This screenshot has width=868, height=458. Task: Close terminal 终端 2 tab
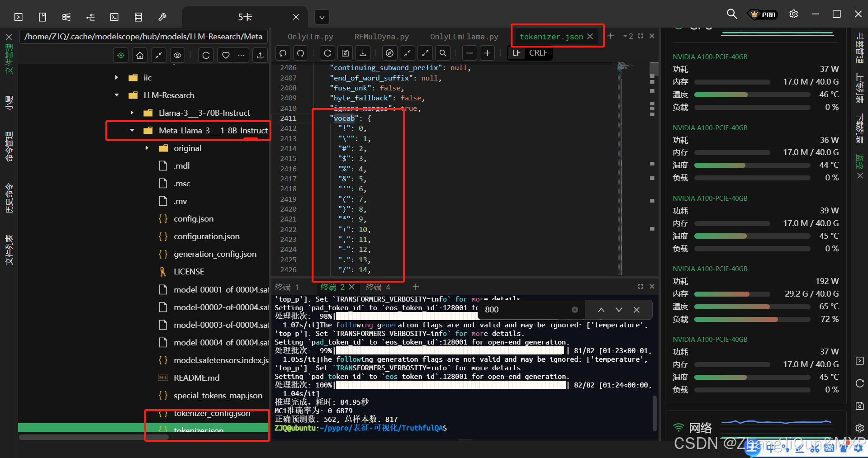pos(352,287)
